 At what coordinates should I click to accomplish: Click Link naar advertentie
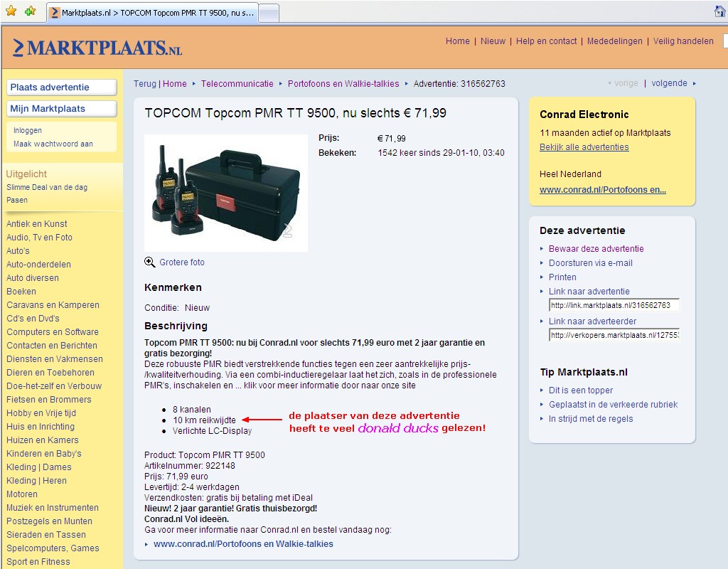589,291
